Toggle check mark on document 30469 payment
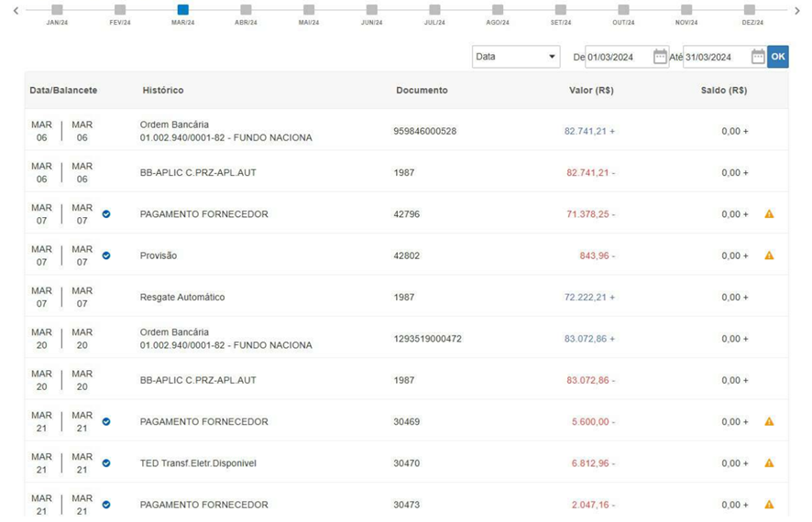This screenshot has width=812, height=522. point(106,421)
